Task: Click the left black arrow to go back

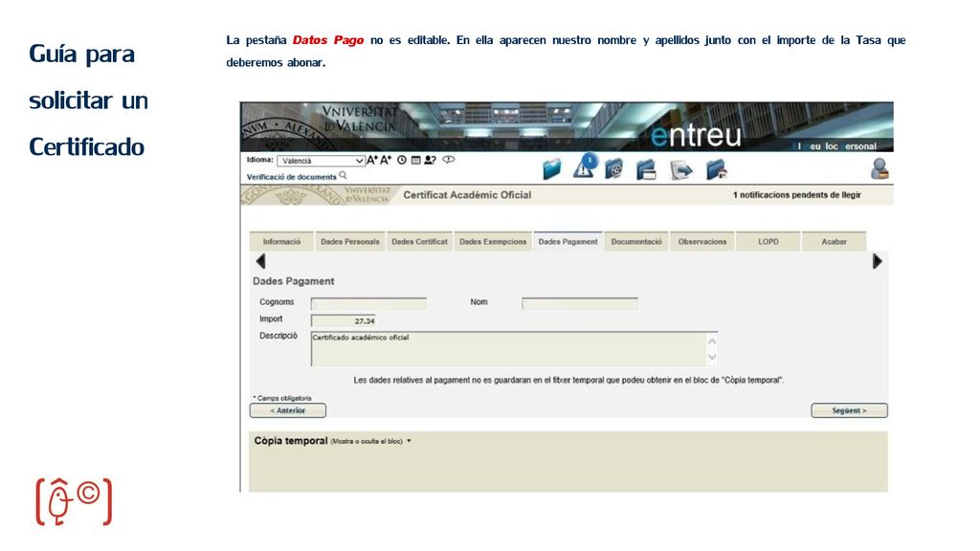Action: click(260, 261)
